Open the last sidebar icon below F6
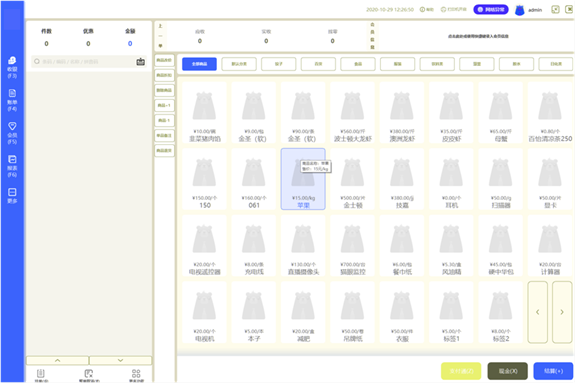This screenshot has height=383, width=575. [12, 196]
